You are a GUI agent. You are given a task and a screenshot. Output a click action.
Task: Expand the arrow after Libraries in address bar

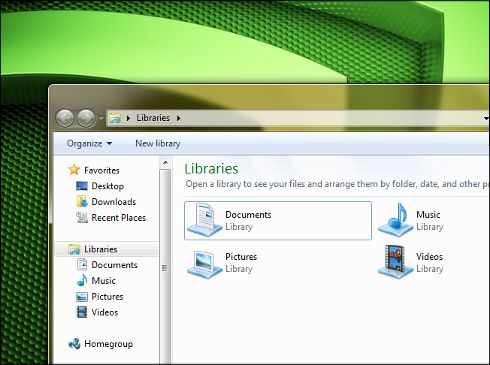[179, 118]
